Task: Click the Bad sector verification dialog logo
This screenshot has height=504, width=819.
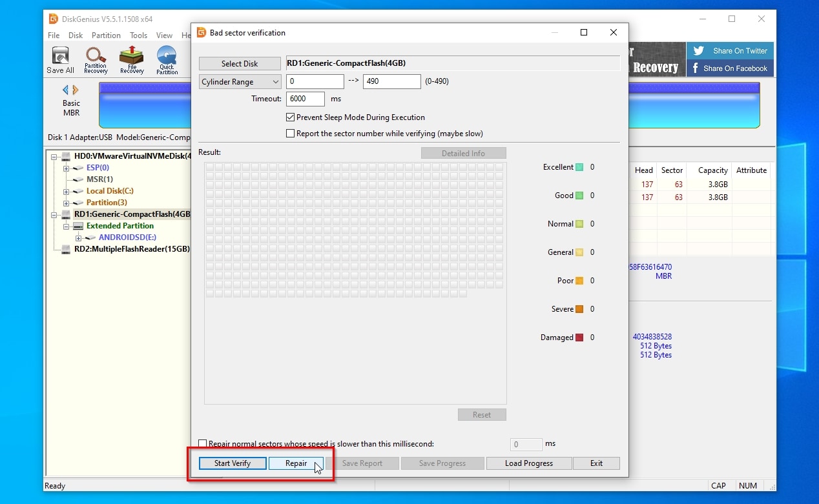Action: coord(201,32)
